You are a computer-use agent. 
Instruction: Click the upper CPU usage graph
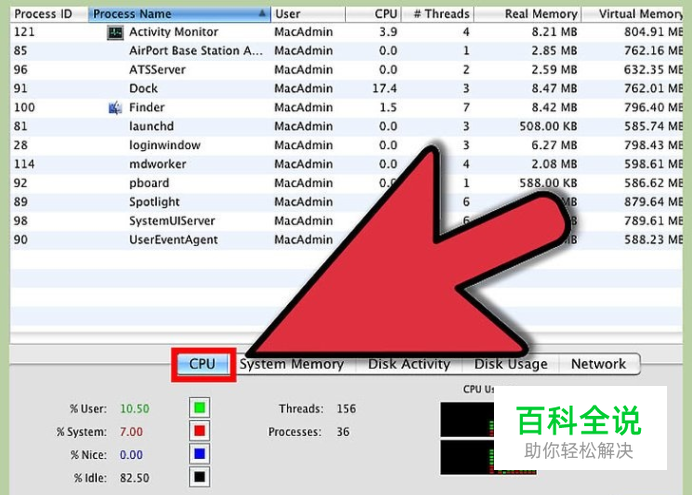pos(467,420)
